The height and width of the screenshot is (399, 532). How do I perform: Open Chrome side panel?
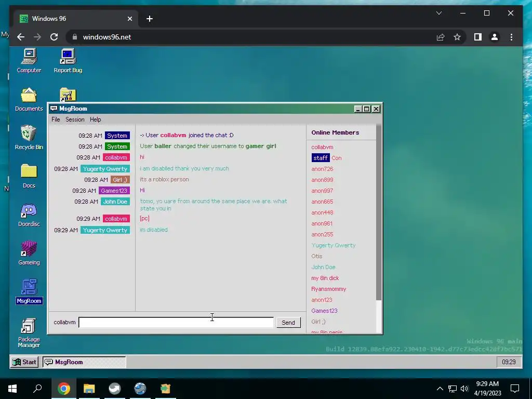tap(478, 37)
